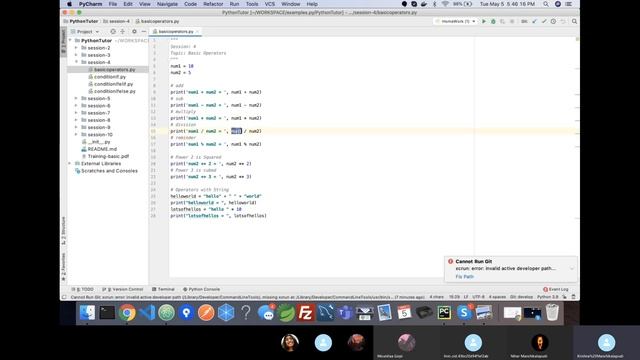Open the Trash in the Dock
Screen dimensions: 640x360
(552, 313)
